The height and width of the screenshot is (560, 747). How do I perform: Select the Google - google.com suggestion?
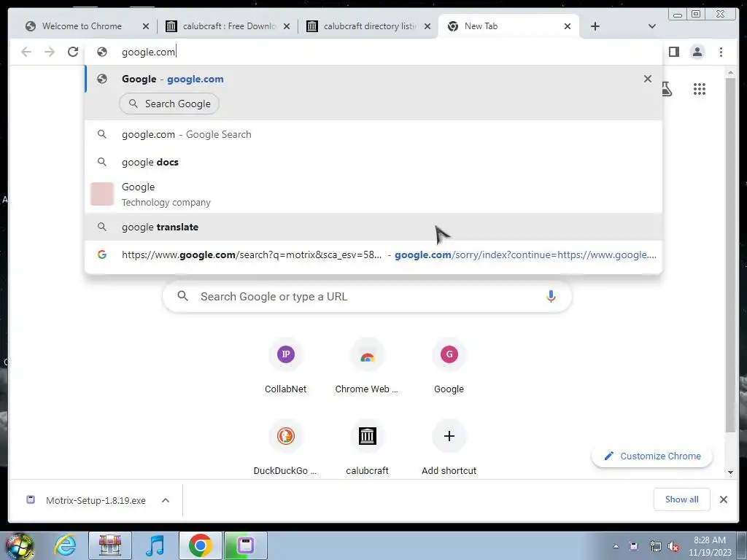pyautogui.click(x=373, y=79)
